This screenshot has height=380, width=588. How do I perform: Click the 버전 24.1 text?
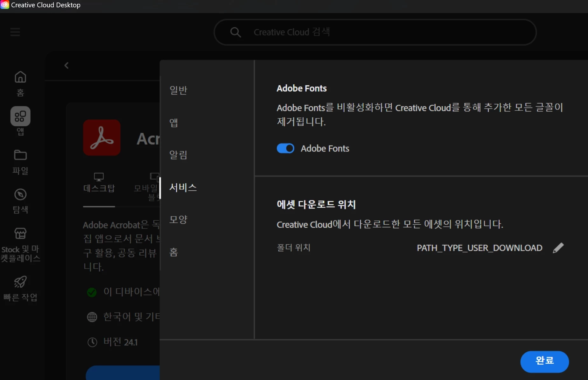pos(121,342)
